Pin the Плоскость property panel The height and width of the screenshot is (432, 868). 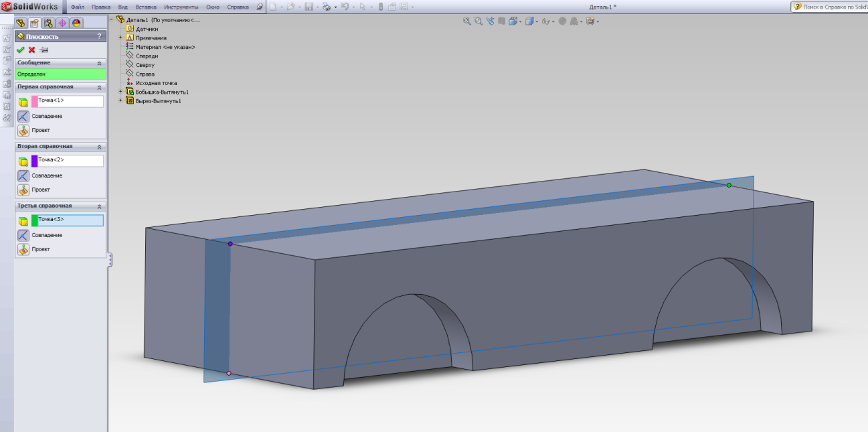click(44, 50)
